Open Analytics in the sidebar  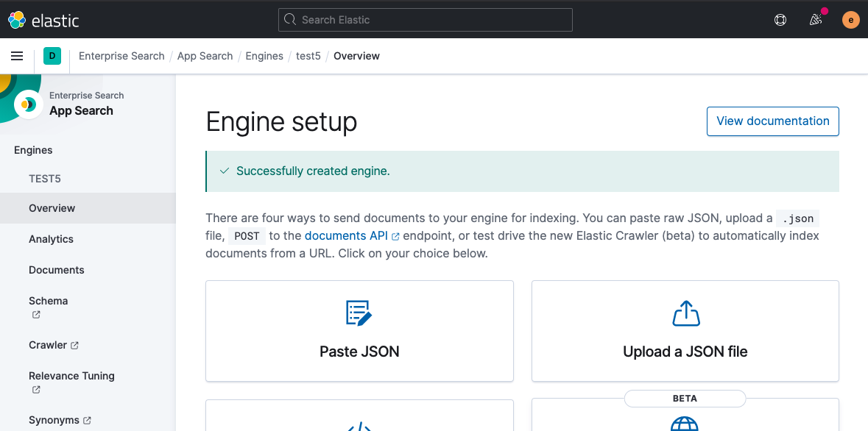[51, 239]
